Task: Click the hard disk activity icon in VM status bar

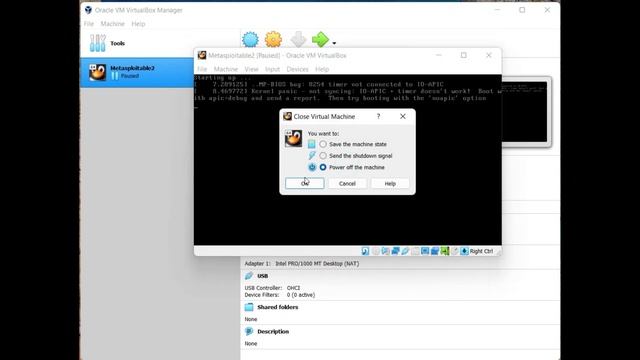Action: (365, 251)
